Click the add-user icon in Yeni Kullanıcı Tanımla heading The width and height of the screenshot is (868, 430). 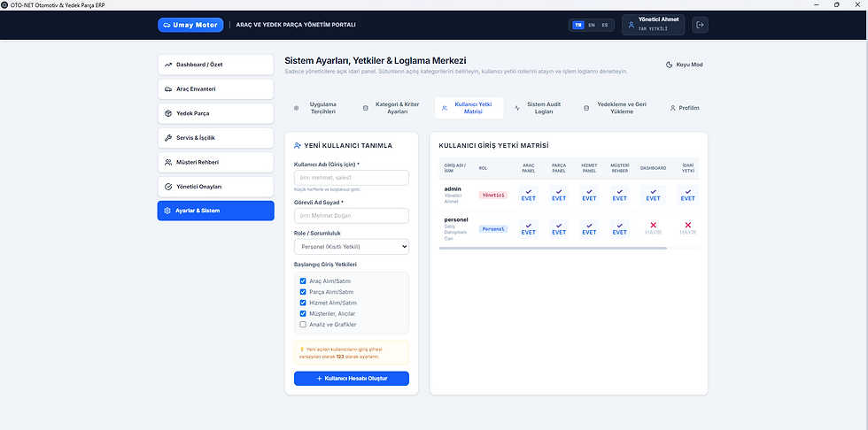point(298,145)
